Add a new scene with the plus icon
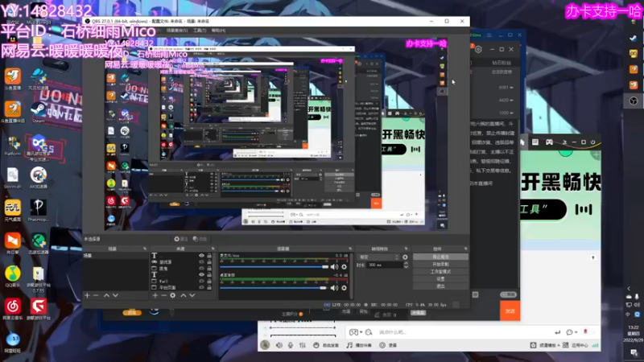The image size is (644, 362). (87, 295)
